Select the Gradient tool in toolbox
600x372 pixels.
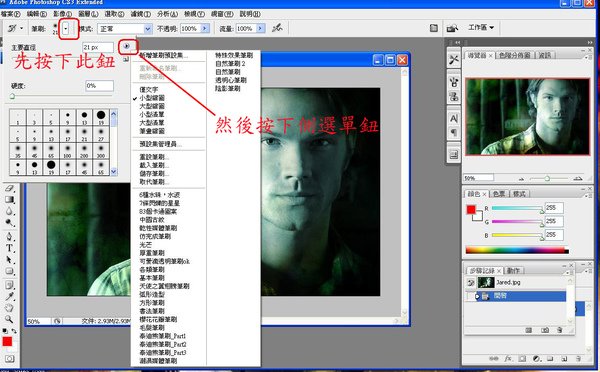[10, 199]
